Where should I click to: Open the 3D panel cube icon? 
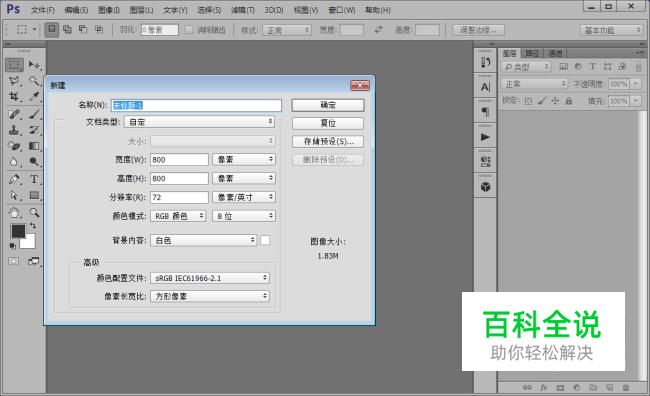click(485, 187)
